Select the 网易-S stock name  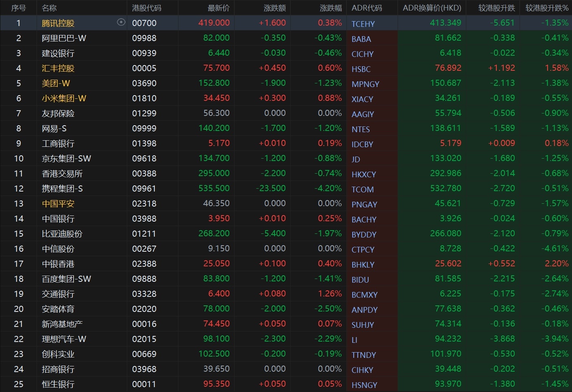(54, 128)
